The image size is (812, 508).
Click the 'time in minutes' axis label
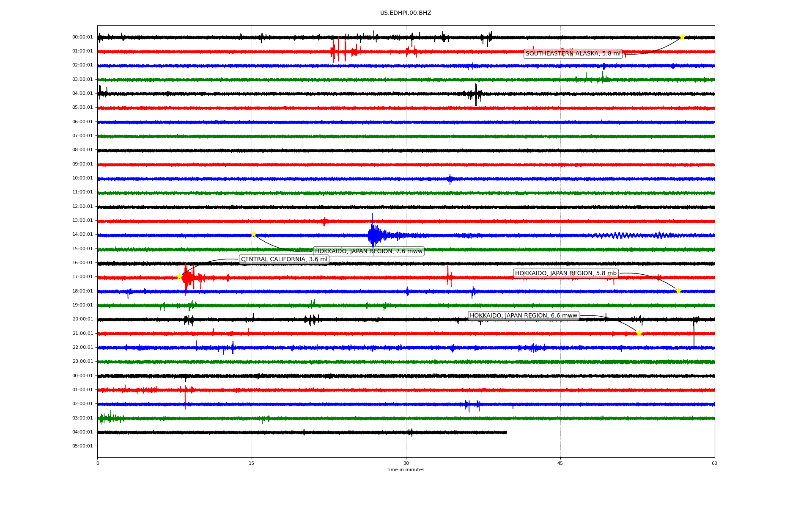click(x=405, y=470)
